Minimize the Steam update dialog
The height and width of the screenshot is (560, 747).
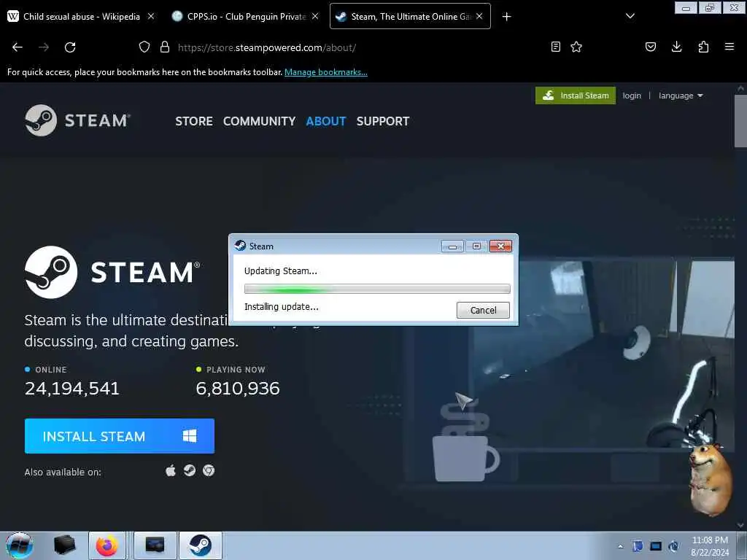[x=452, y=246]
